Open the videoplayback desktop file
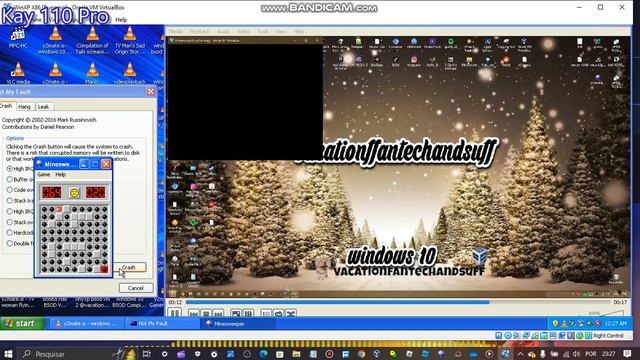The image size is (640, 360). click(x=130, y=73)
